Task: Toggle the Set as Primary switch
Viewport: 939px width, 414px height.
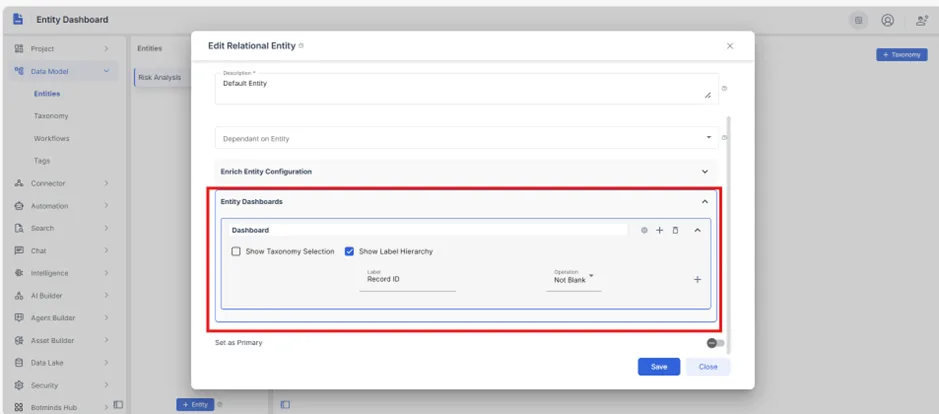Action: click(715, 343)
